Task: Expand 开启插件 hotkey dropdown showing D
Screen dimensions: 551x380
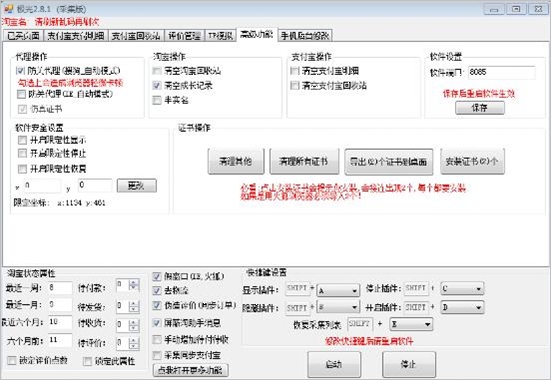Action: pyautogui.click(x=462, y=307)
